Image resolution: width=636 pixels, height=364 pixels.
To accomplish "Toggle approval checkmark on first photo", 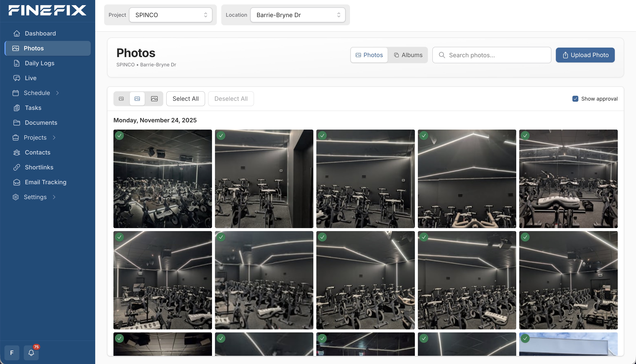I will coord(120,136).
